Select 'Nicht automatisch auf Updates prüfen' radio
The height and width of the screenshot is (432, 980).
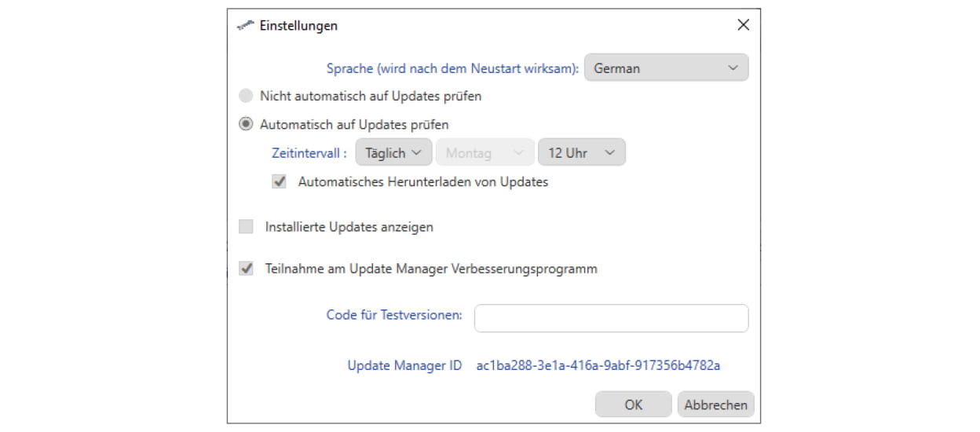[247, 97]
